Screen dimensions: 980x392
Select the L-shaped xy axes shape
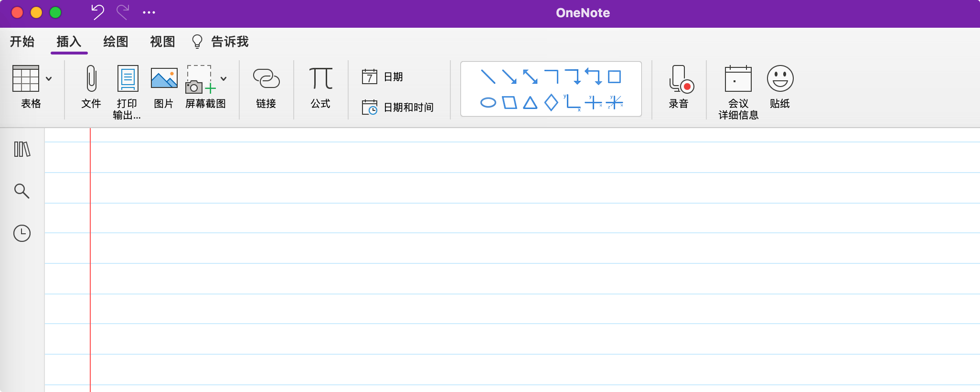pyautogui.click(x=572, y=102)
